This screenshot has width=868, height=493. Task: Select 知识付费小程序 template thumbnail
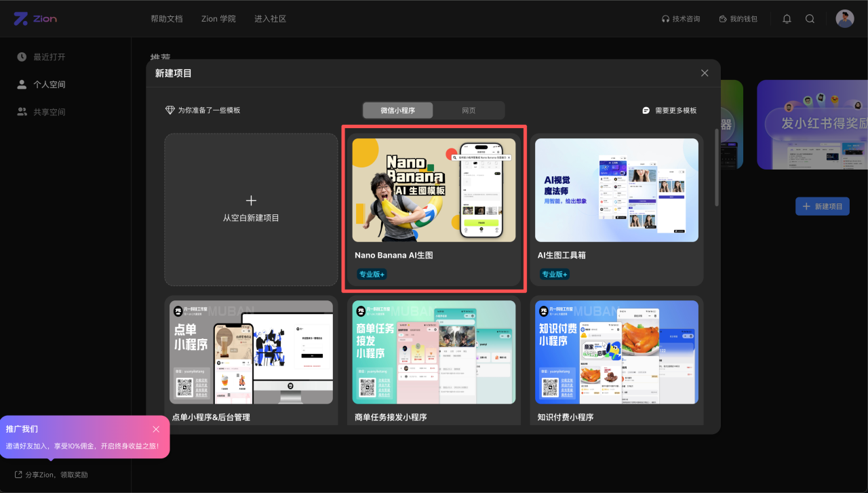coord(616,352)
